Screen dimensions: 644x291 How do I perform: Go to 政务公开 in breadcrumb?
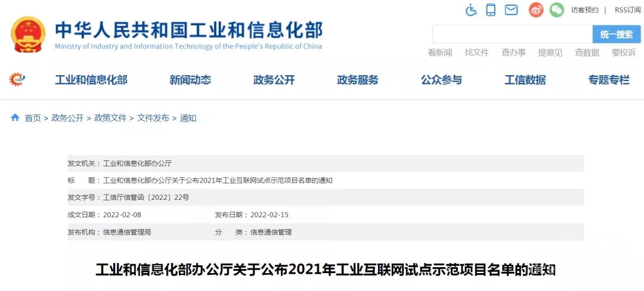coord(67,118)
